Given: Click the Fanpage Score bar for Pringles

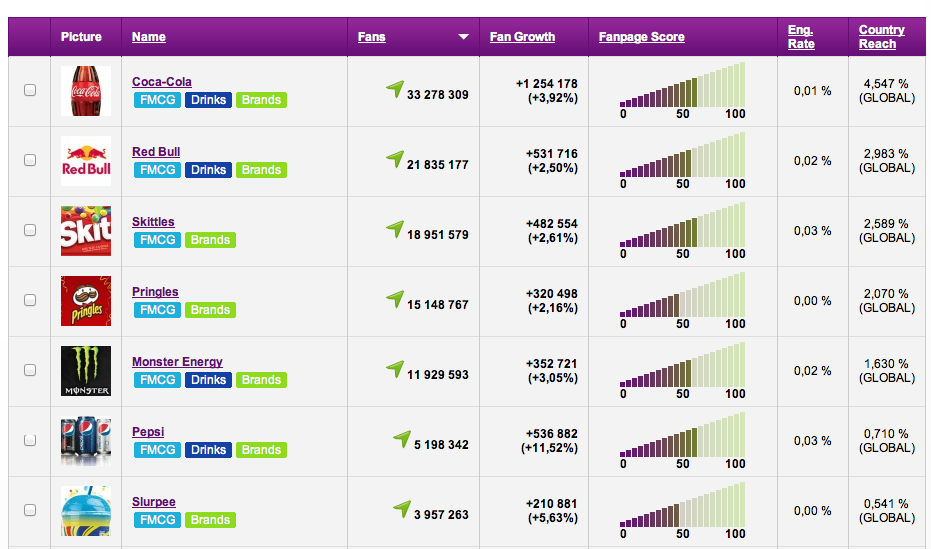Looking at the screenshot, I should [682, 295].
